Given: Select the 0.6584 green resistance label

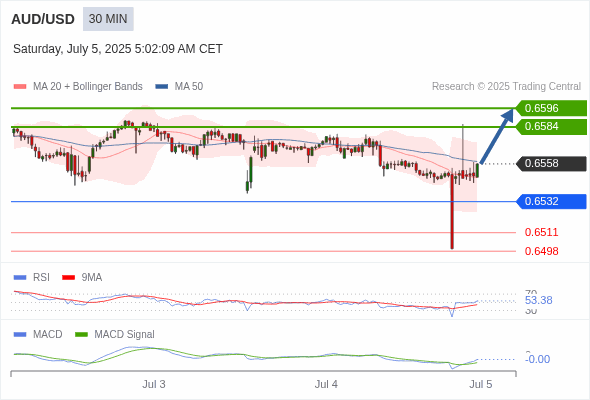Looking at the screenshot, I should click(551, 126).
